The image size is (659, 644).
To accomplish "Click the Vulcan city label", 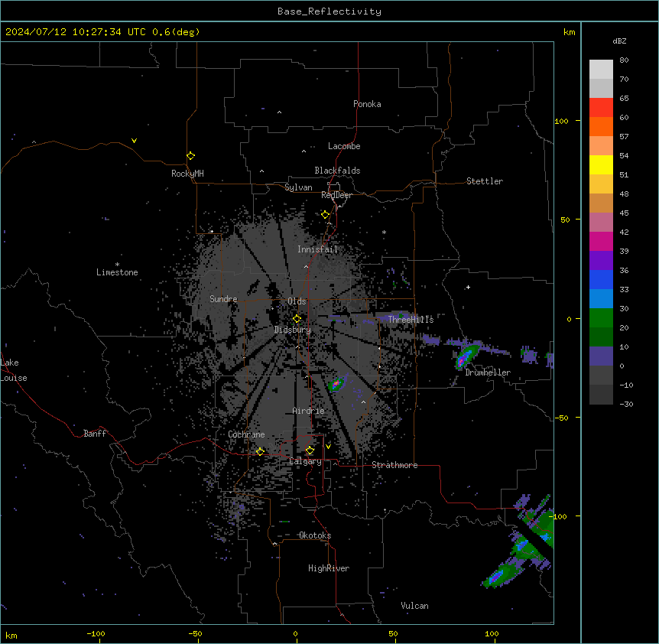I will [x=415, y=606].
